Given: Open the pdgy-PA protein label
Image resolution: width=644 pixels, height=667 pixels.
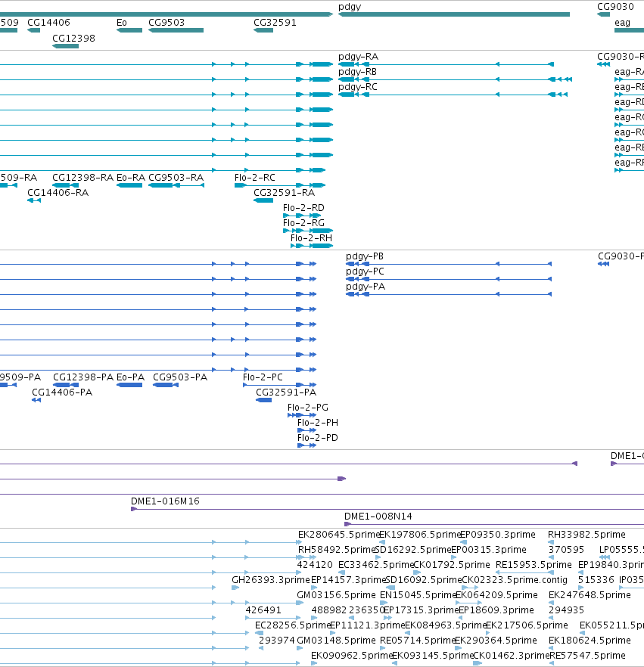Looking at the screenshot, I should 366,287.
